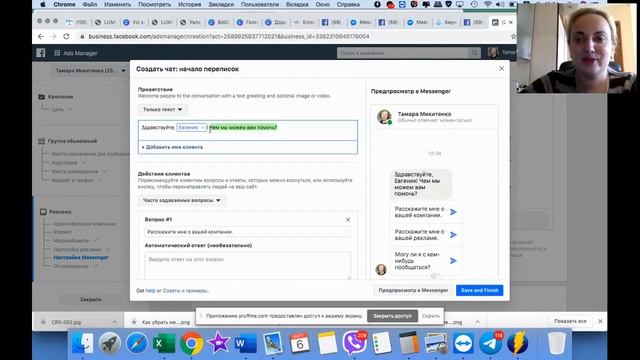Click Показать все in downloads bar
Viewport: 640px width, 360px height.
pos(570,321)
